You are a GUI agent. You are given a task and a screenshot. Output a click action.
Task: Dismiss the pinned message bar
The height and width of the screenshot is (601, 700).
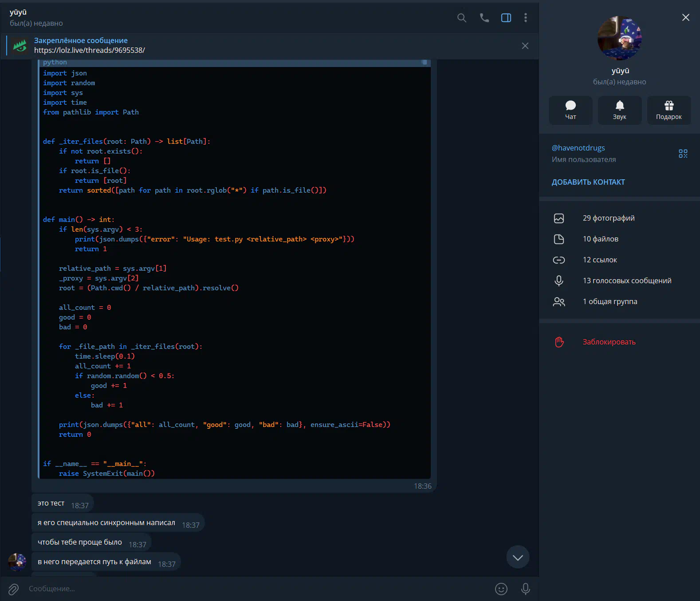point(525,46)
